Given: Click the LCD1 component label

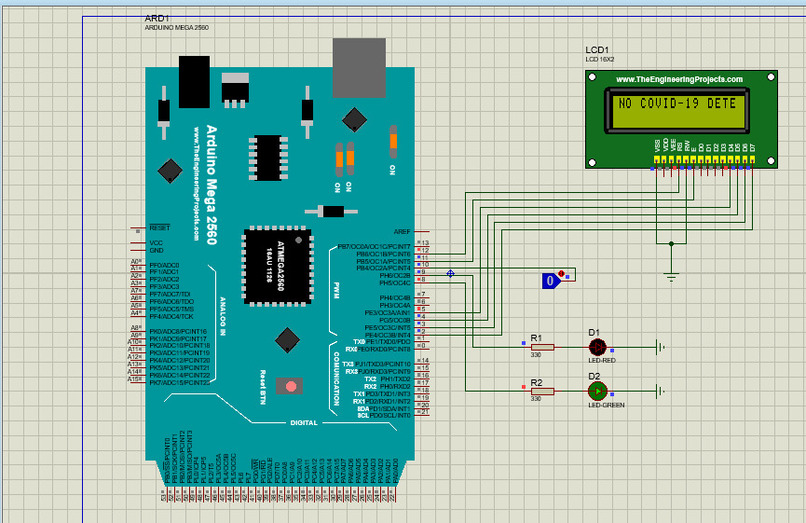Looking at the screenshot, I should (x=597, y=50).
